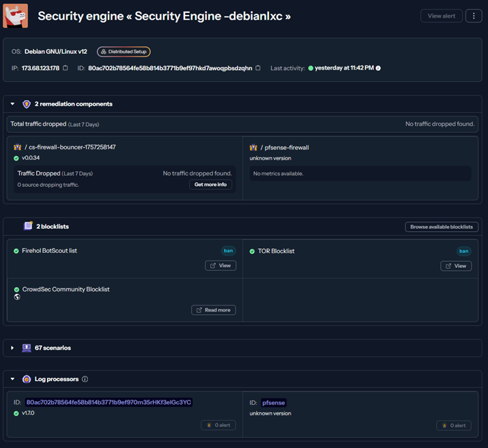Click the Firehol BotScout list title
The height and width of the screenshot is (448, 488).
point(50,250)
